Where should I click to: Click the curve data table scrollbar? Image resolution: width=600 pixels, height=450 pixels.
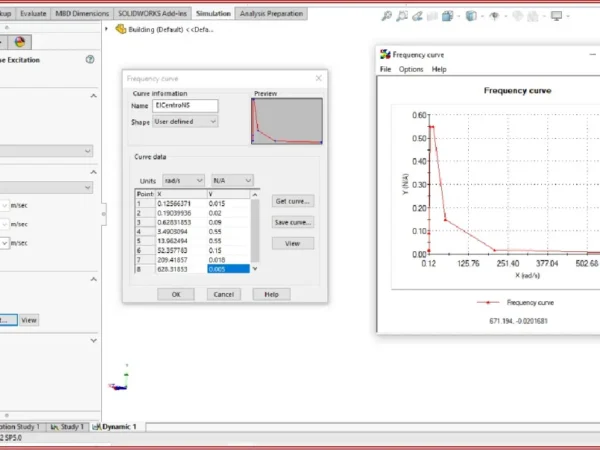point(255,231)
